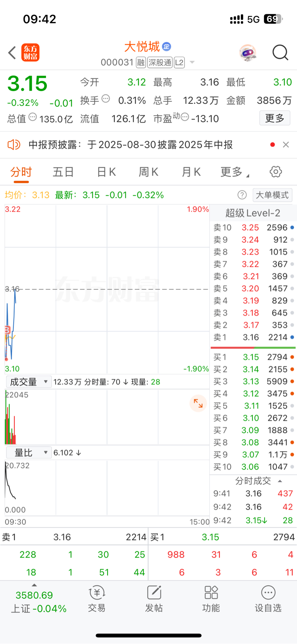This screenshot has height=644, width=297.
Task: Tap the 超级Level-2 header
Action: click(x=253, y=213)
